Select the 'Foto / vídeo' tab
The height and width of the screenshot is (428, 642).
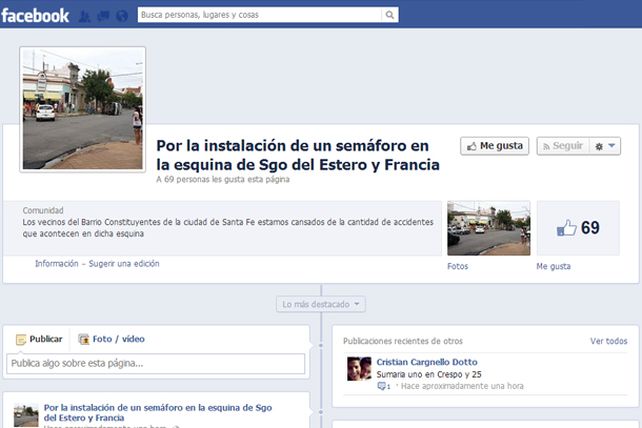click(111, 339)
